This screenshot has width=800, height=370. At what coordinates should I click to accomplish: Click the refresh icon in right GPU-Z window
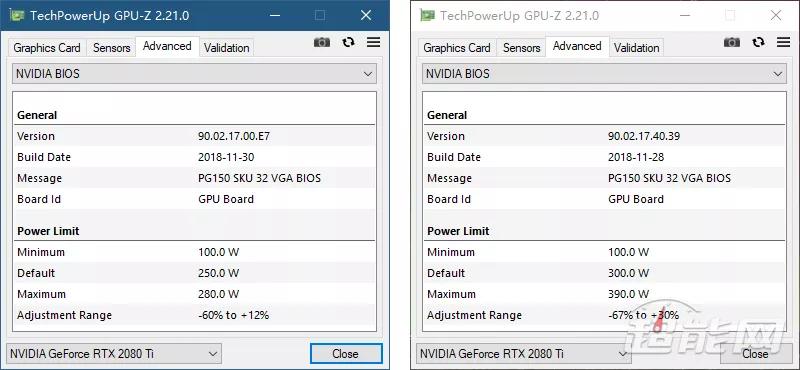click(759, 42)
